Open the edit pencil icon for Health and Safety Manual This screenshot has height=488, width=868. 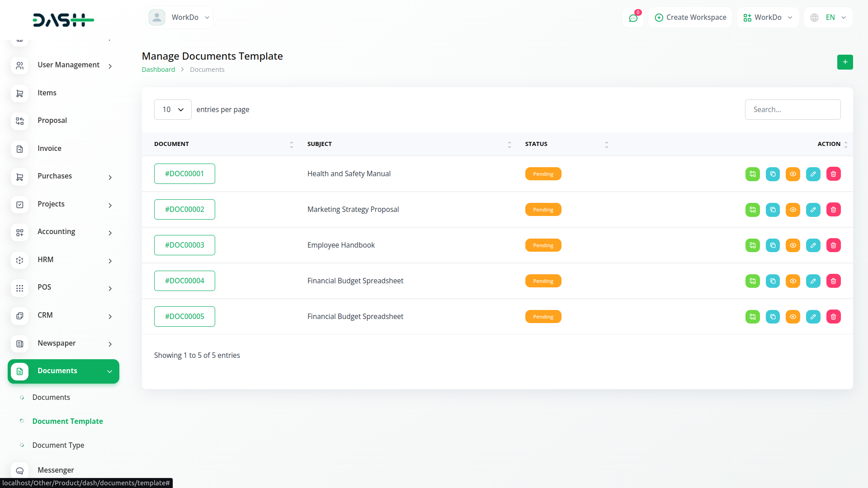click(x=813, y=174)
